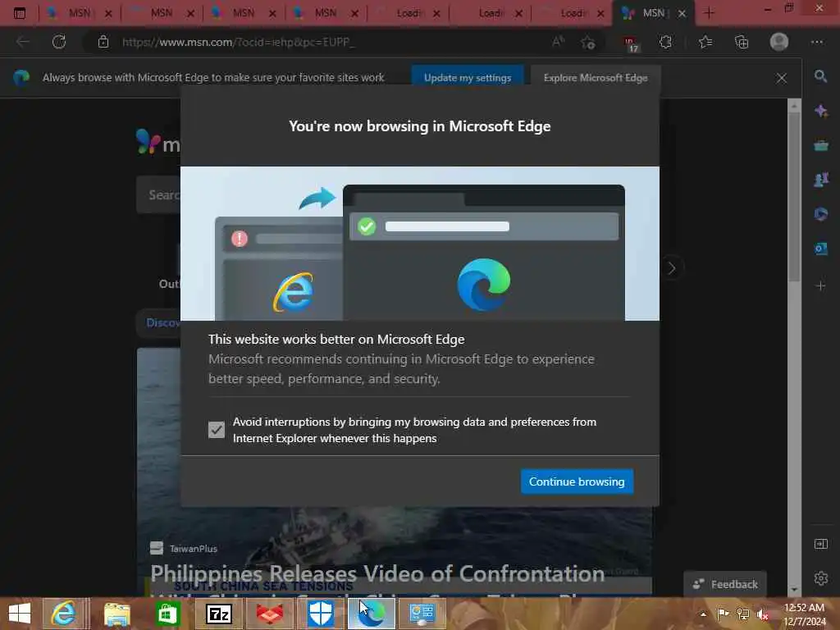The width and height of the screenshot is (840, 630).
Task: Open the Outlook sidebar icon
Action: [x=820, y=249]
